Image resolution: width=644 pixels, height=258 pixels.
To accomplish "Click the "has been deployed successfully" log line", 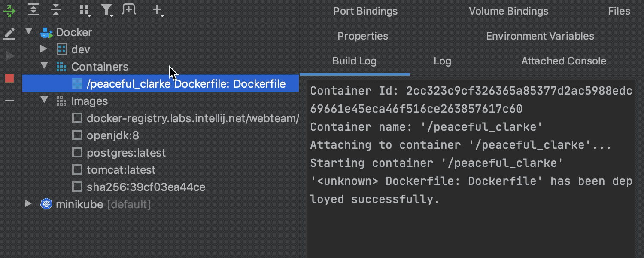I will 471,190.
